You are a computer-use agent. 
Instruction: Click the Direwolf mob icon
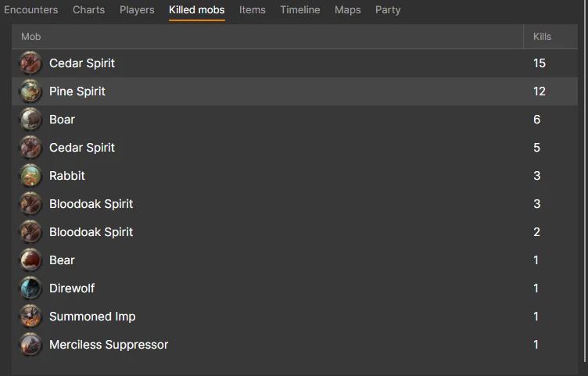tap(30, 288)
